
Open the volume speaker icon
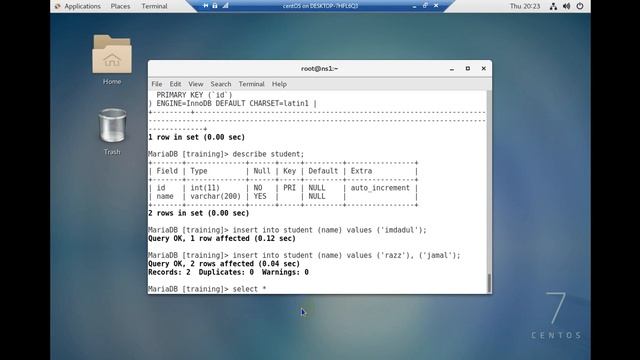point(567,6)
